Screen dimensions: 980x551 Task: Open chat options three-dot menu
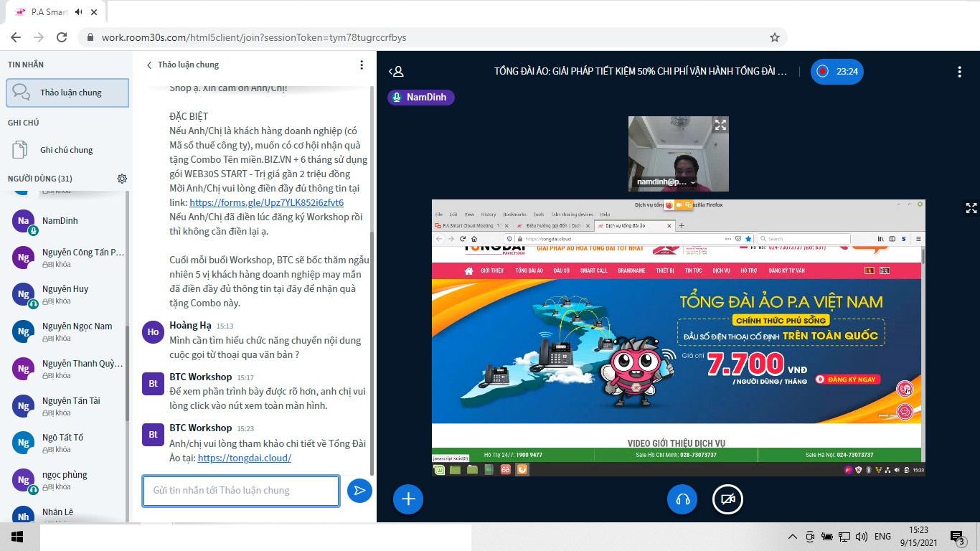362,65
